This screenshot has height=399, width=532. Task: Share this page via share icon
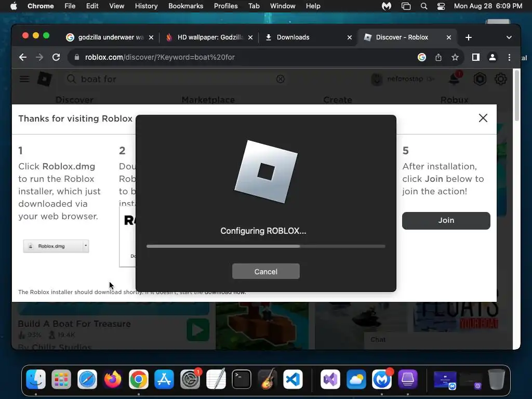(x=438, y=57)
